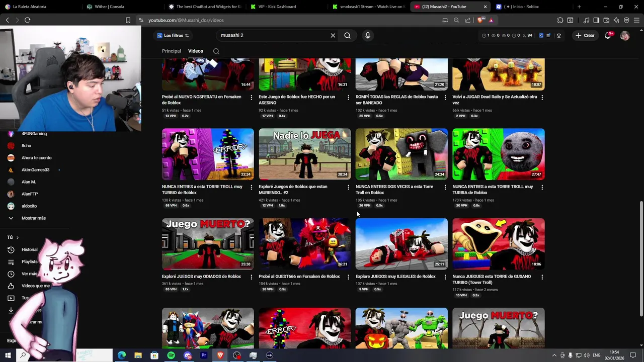Open Explore JUEGOS muy ILEGALES video title
The width and height of the screenshot is (644, 362).
(x=395, y=277)
